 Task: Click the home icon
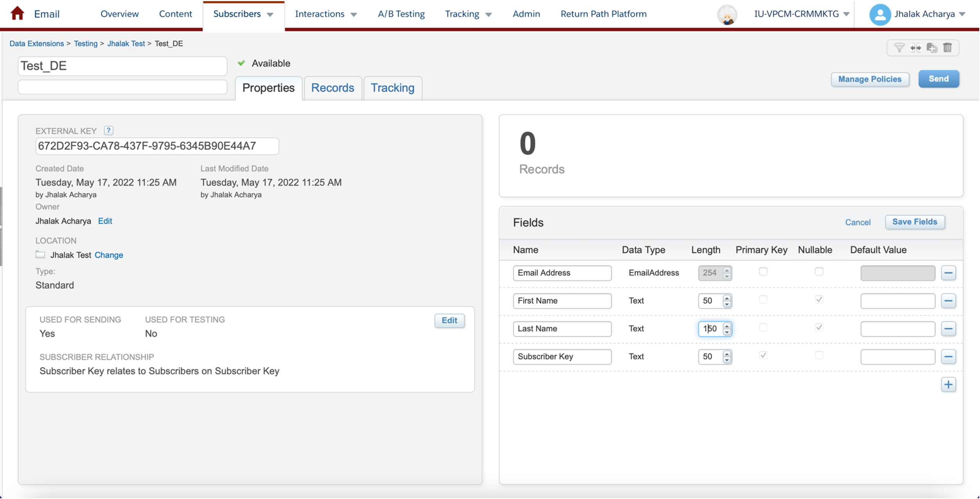click(x=17, y=13)
